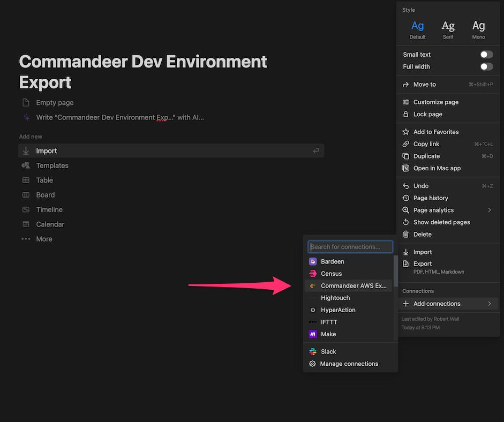Click the Show deleted pages icon

(405, 222)
